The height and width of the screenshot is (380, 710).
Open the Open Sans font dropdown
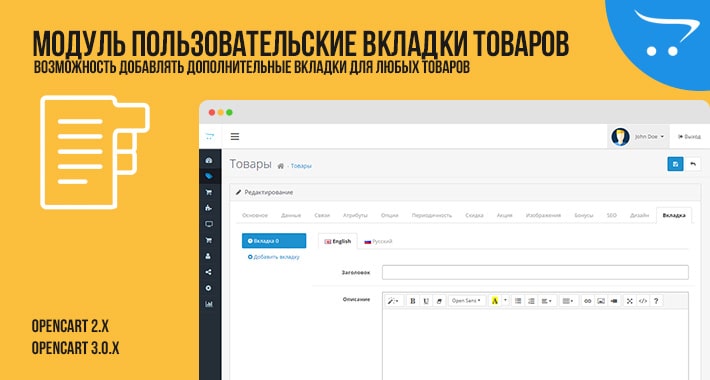coord(466,301)
